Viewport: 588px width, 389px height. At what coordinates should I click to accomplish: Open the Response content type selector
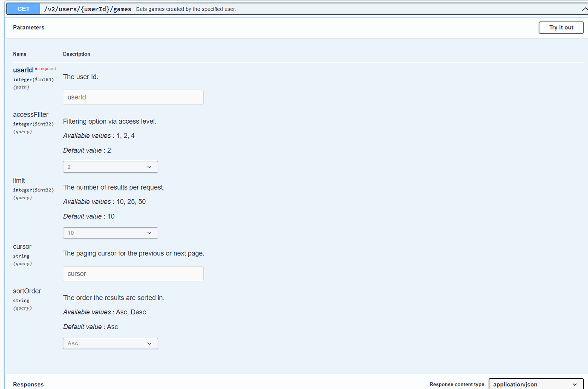click(536, 384)
